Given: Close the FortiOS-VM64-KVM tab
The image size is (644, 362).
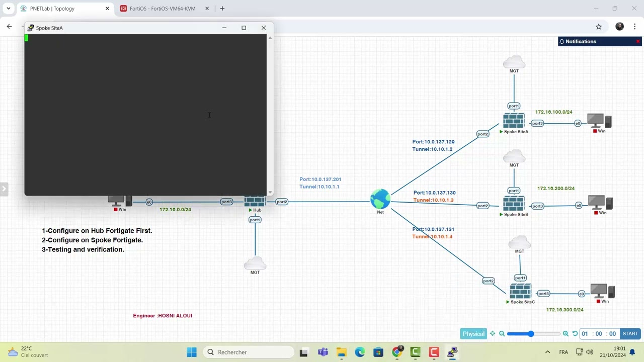Looking at the screenshot, I should 207,9.
